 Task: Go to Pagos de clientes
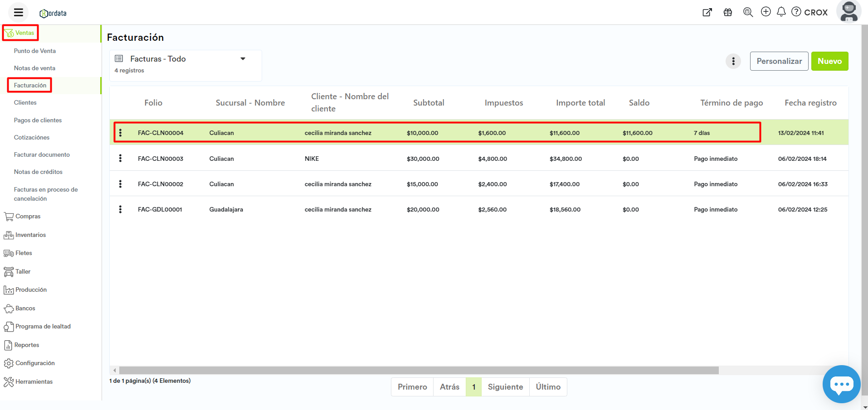tap(38, 121)
